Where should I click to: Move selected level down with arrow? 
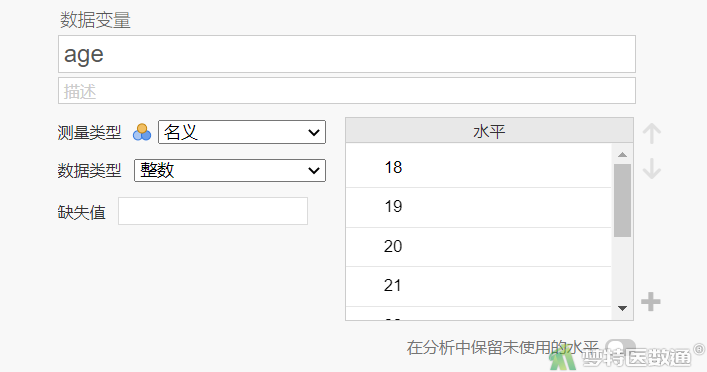652,169
